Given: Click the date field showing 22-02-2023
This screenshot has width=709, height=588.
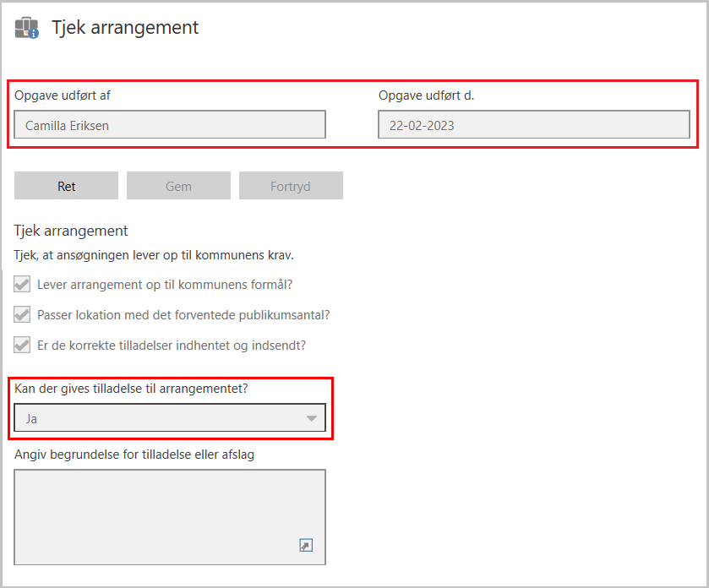Looking at the screenshot, I should pos(533,125).
